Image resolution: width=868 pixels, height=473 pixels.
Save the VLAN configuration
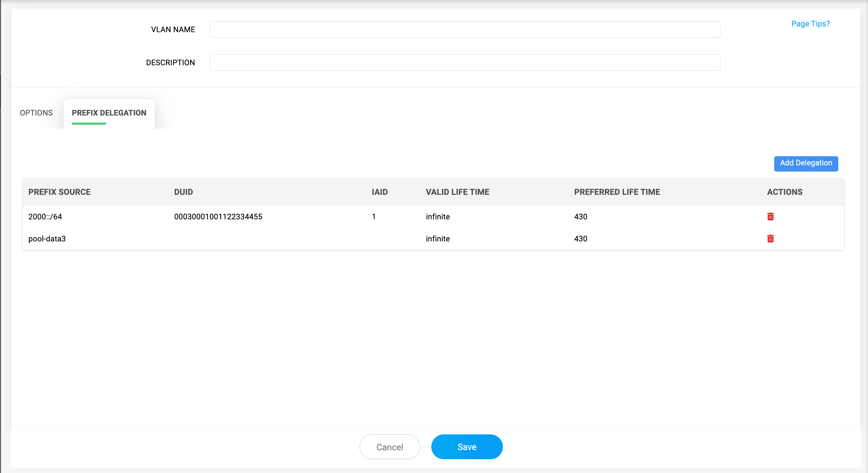[x=467, y=447]
